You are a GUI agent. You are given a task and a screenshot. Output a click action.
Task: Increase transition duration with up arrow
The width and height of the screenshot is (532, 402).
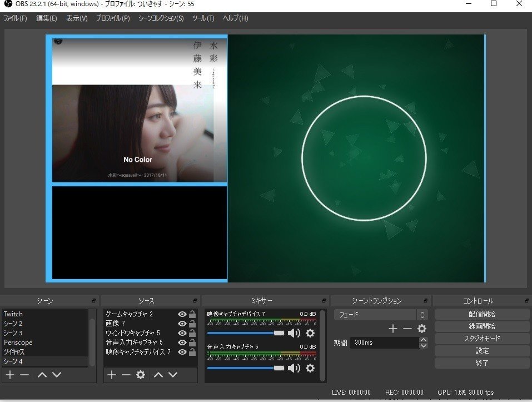(x=423, y=340)
